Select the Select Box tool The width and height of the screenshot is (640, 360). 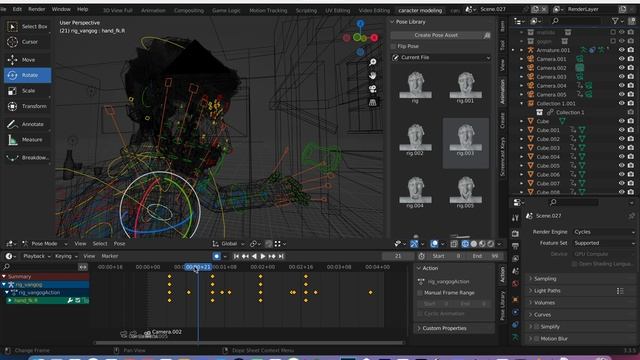coord(27,27)
